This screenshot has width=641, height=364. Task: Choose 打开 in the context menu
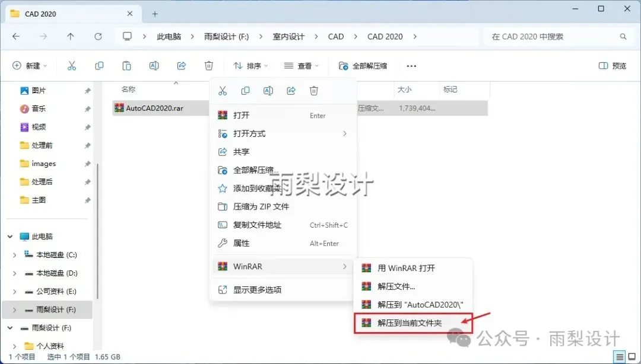coord(283,116)
